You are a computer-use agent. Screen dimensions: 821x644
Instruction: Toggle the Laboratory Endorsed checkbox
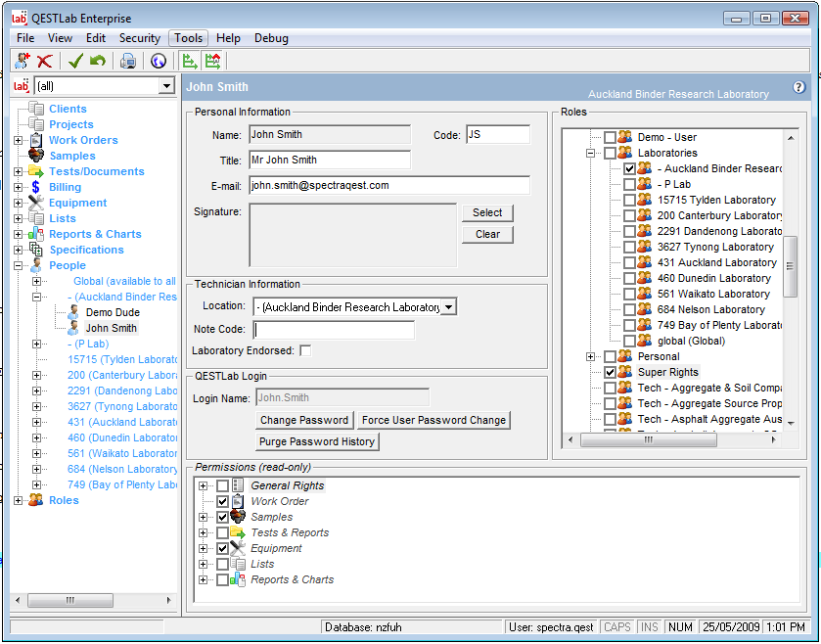tap(305, 350)
